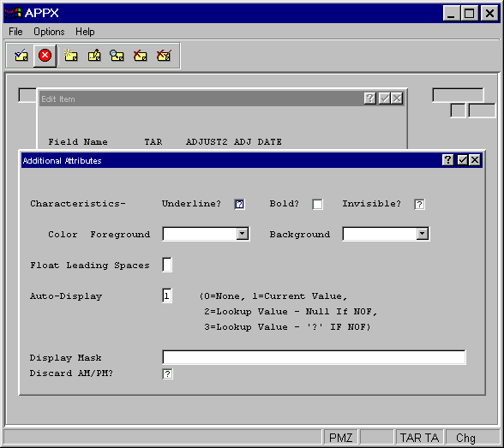Screen dimensions: 504x448
Task: Toggle the Underline? checkbox
Action: click(x=239, y=204)
